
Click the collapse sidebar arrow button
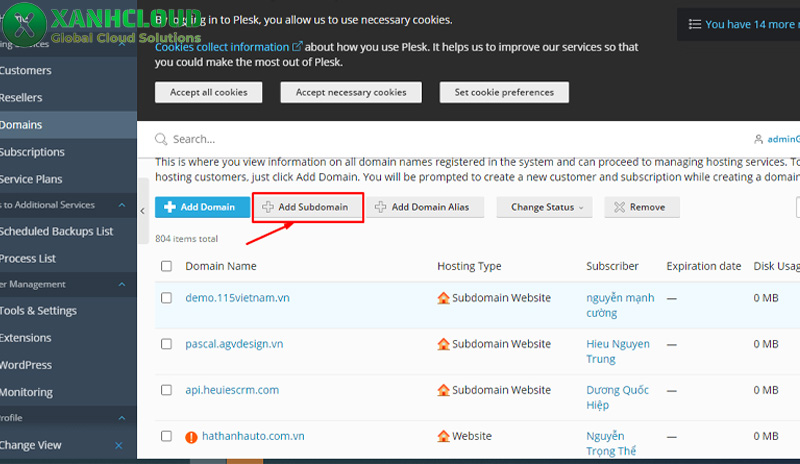pos(143,208)
